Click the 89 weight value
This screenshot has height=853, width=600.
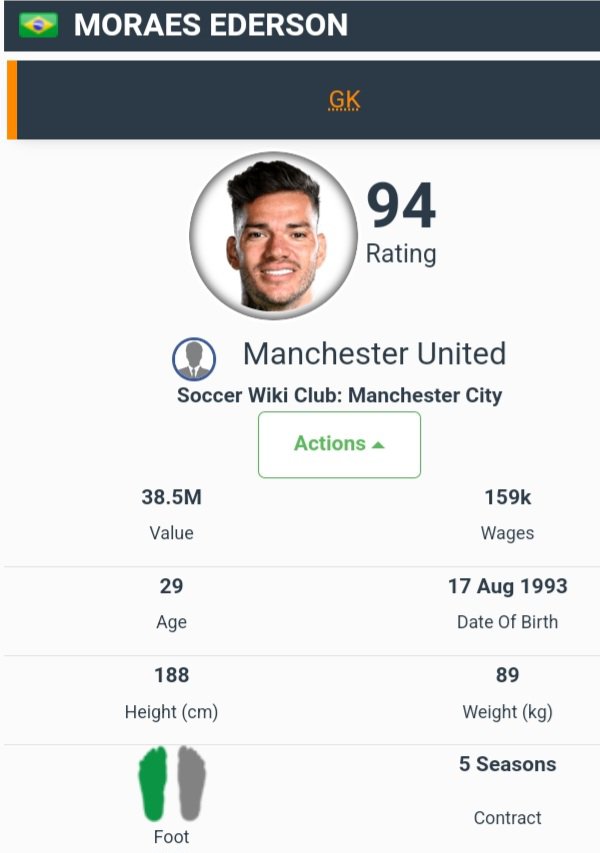click(x=507, y=675)
